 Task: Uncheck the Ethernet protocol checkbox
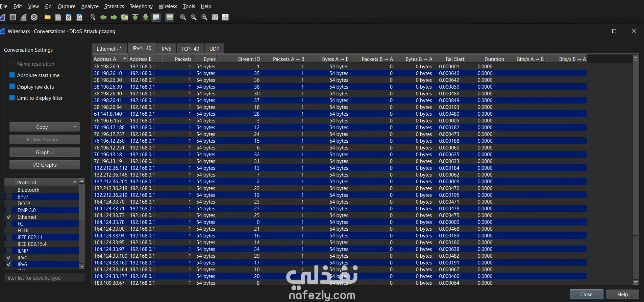point(9,217)
